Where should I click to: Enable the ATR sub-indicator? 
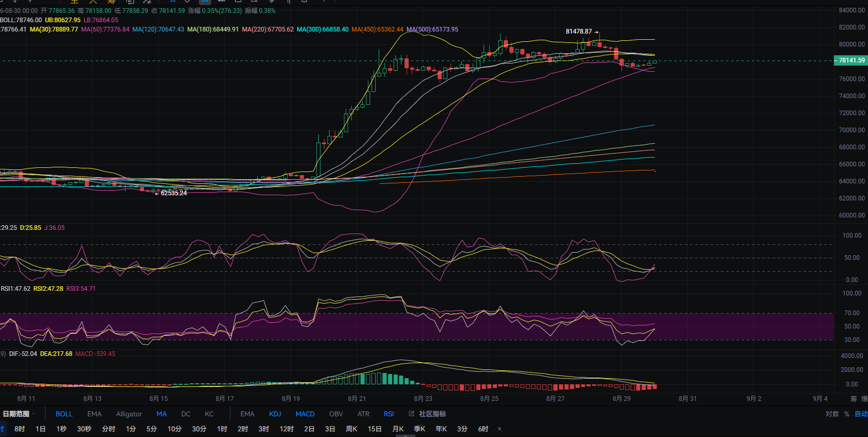tap(363, 414)
